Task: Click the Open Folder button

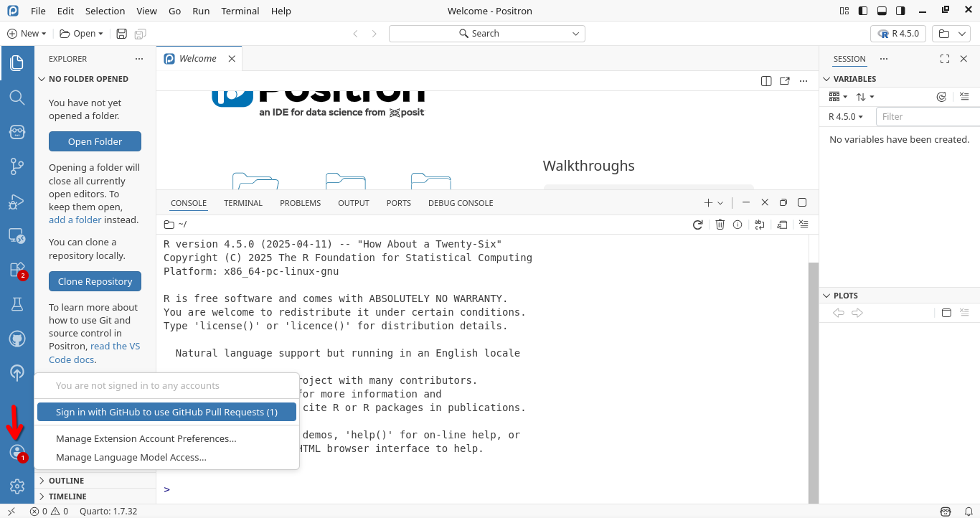Action: [x=95, y=141]
